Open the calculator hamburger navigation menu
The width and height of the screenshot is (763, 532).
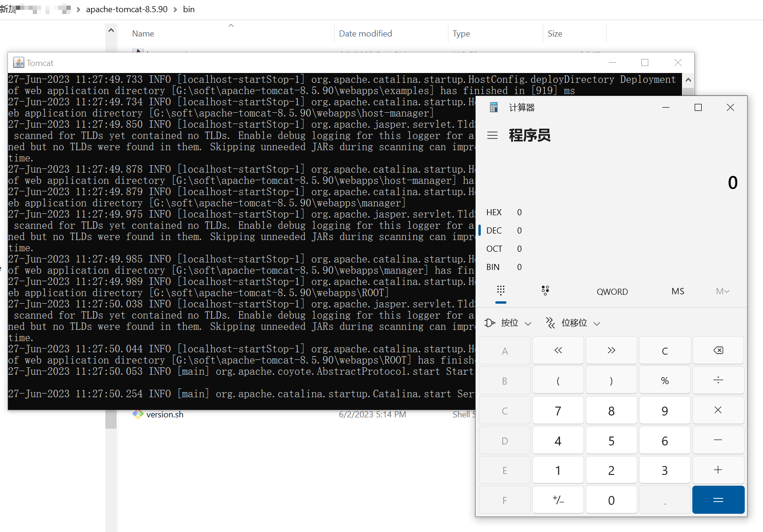(492, 135)
